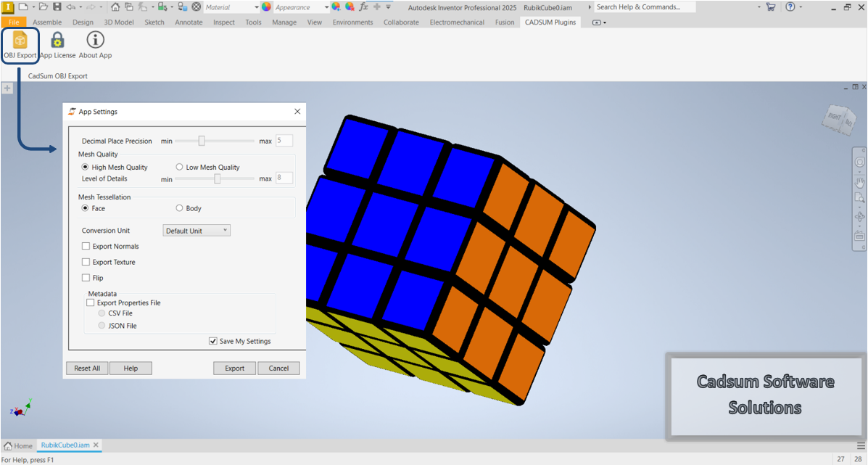Switch to the Inspect ribbon tab
This screenshot has height=465, width=868.
(223, 22)
